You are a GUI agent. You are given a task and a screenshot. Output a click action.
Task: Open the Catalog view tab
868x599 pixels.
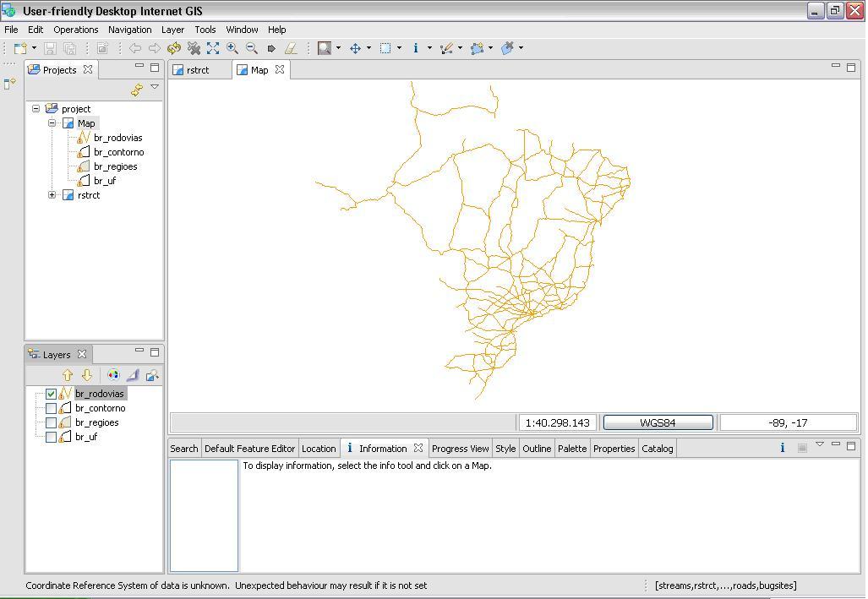pos(657,449)
